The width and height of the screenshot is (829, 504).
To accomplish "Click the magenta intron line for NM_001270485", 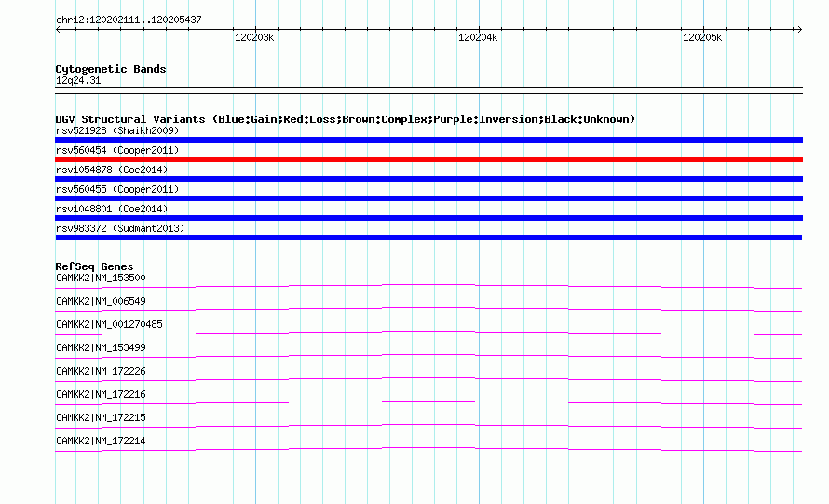I will (x=428, y=332).
